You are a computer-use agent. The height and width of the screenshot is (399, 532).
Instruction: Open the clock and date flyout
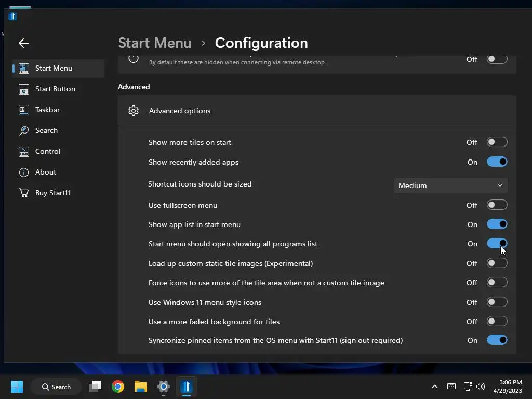pyautogui.click(x=508, y=387)
